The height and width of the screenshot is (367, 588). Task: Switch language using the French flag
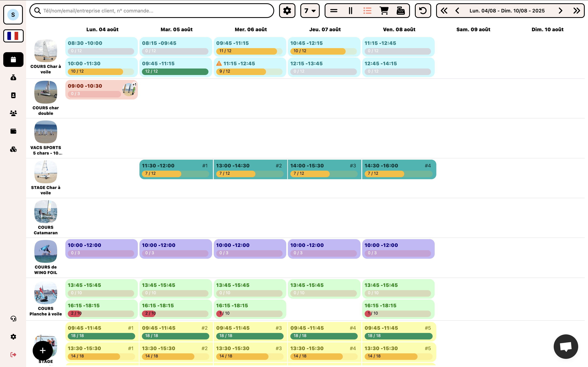13,36
